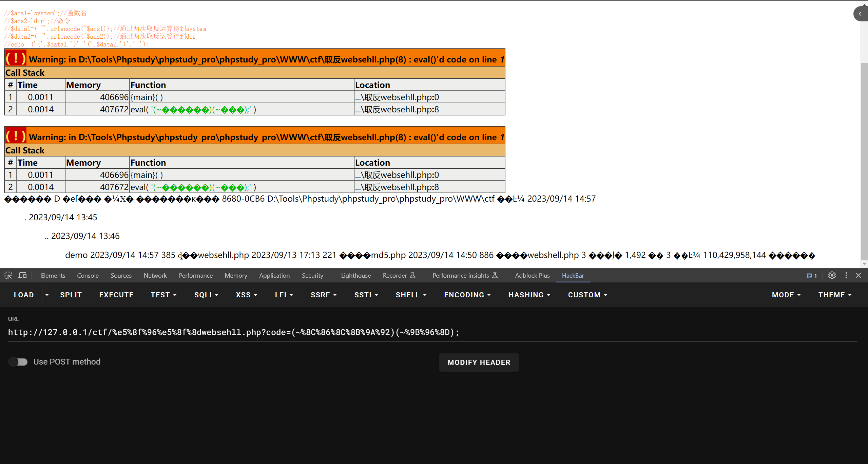Switch to the Elements tab
This screenshot has height=464, width=868.
(53, 276)
